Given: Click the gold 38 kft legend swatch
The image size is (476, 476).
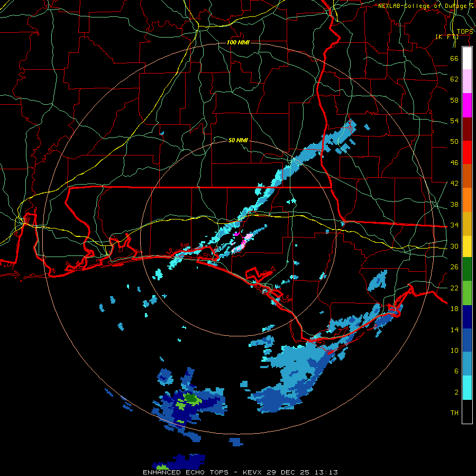Looking at the screenshot, I should pos(467,223).
